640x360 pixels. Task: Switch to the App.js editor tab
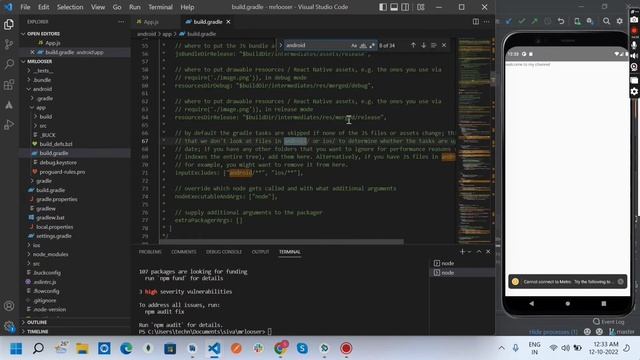151,22
